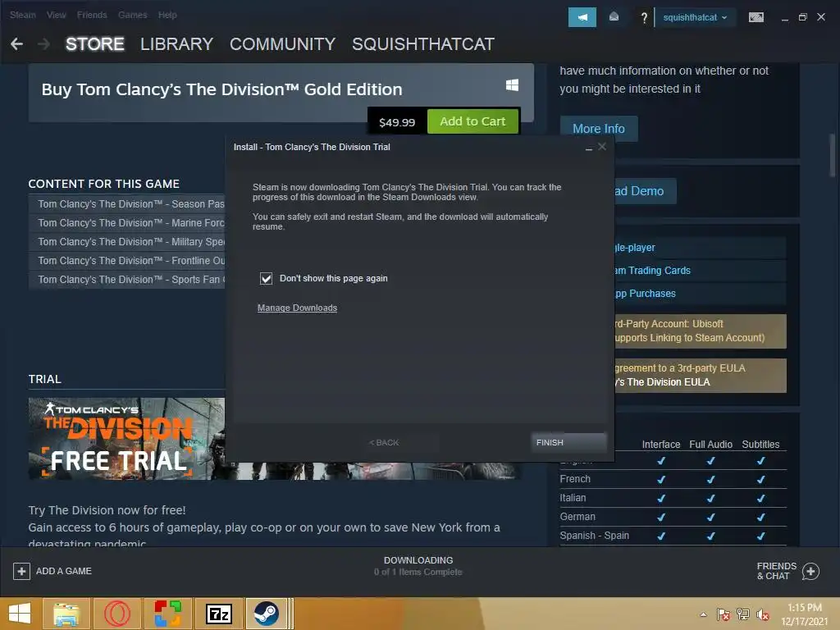Viewport: 840px width, 630px height.
Task: Click the Division Free Trial banner image
Action: coord(126,438)
